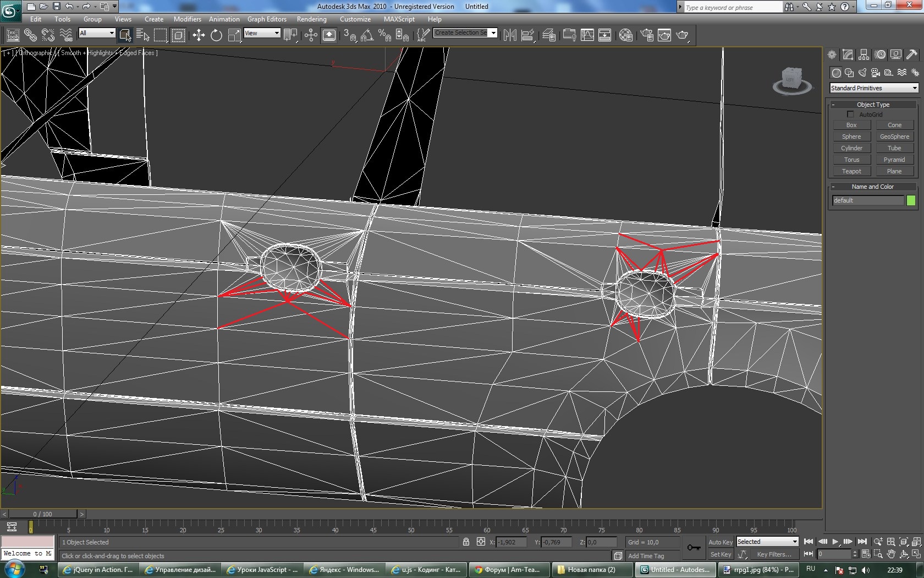Screen dimensions: 924x578
Task: Open the Modify panel tab icon
Action: [x=848, y=54]
